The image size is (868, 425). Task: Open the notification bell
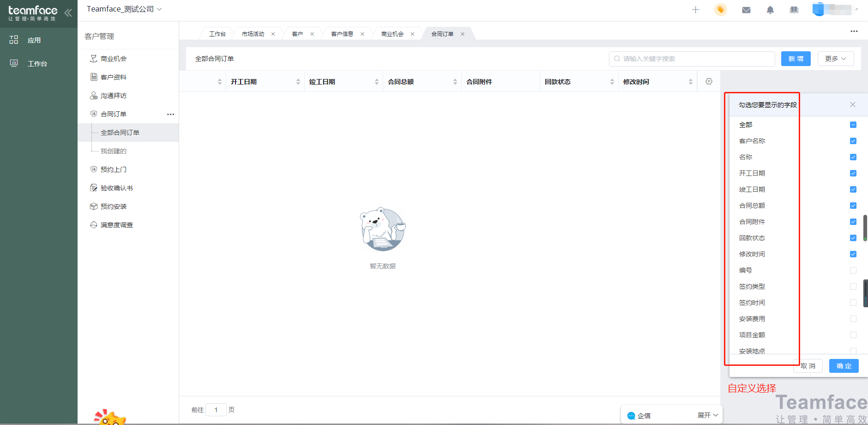(770, 10)
